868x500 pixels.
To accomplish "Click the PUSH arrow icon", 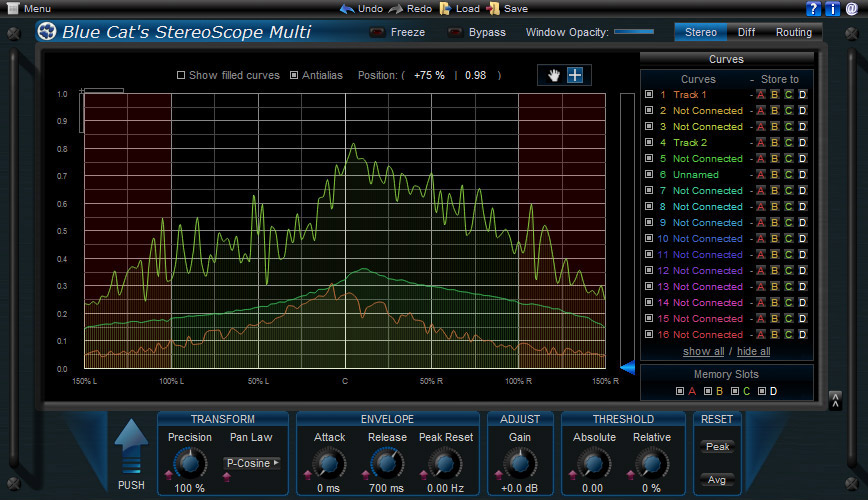I will pyautogui.click(x=131, y=445).
